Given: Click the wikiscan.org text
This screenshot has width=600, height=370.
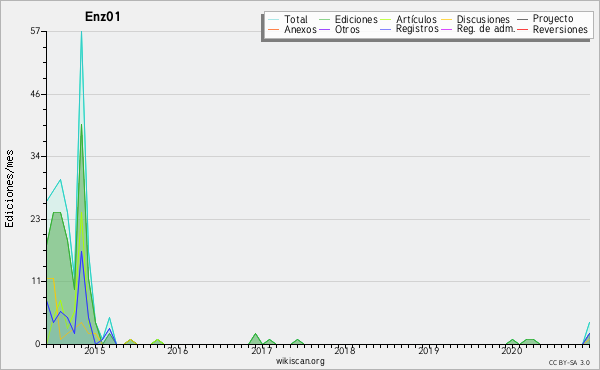Looking at the screenshot, I should (300, 361).
